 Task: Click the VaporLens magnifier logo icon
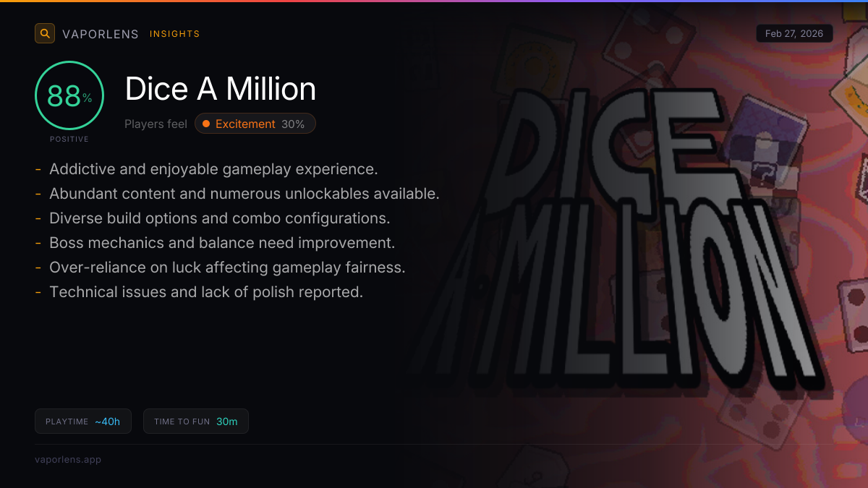click(x=45, y=33)
